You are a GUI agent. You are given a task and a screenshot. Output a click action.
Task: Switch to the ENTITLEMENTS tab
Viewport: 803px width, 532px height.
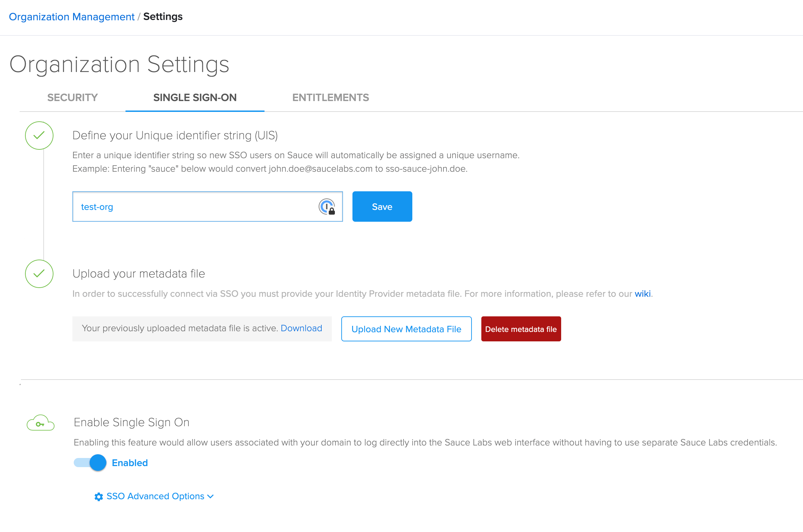[x=330, y=97]
